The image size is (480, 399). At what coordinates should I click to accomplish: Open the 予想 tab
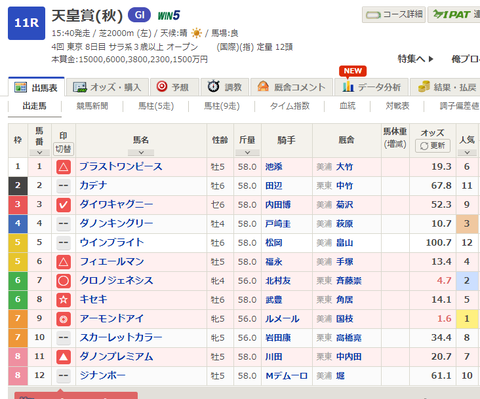coord(174,87)
